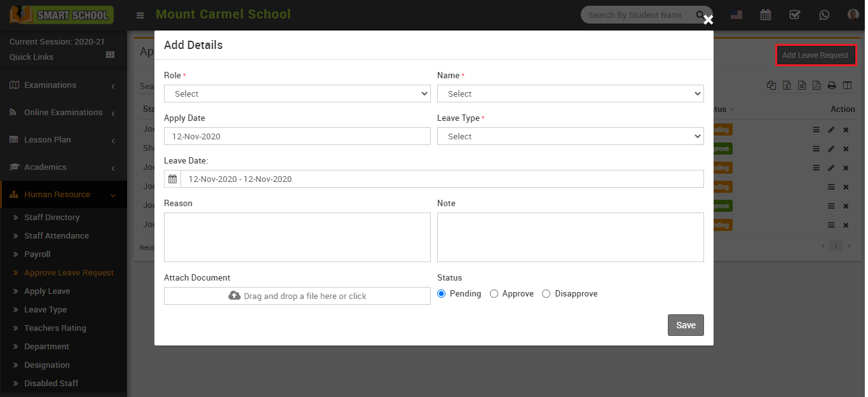Copy table data using the copy icon
Screen dimensions: 868x397
click(x=771, y=85)
